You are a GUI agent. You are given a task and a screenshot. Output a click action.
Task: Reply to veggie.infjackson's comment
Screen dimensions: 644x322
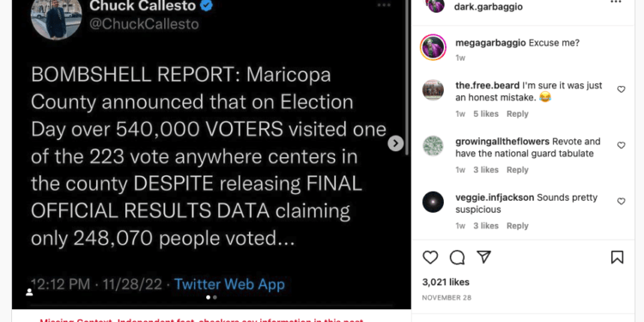tap(517, 226)
